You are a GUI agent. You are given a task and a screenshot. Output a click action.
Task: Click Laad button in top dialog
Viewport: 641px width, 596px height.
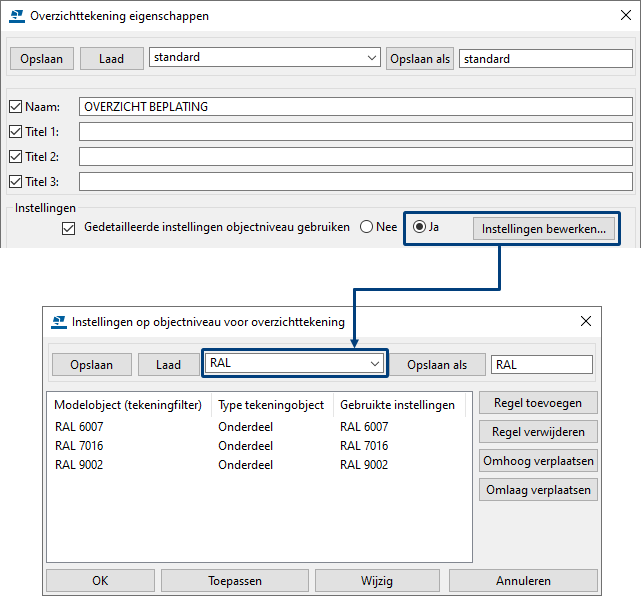[x=111, y=59]
